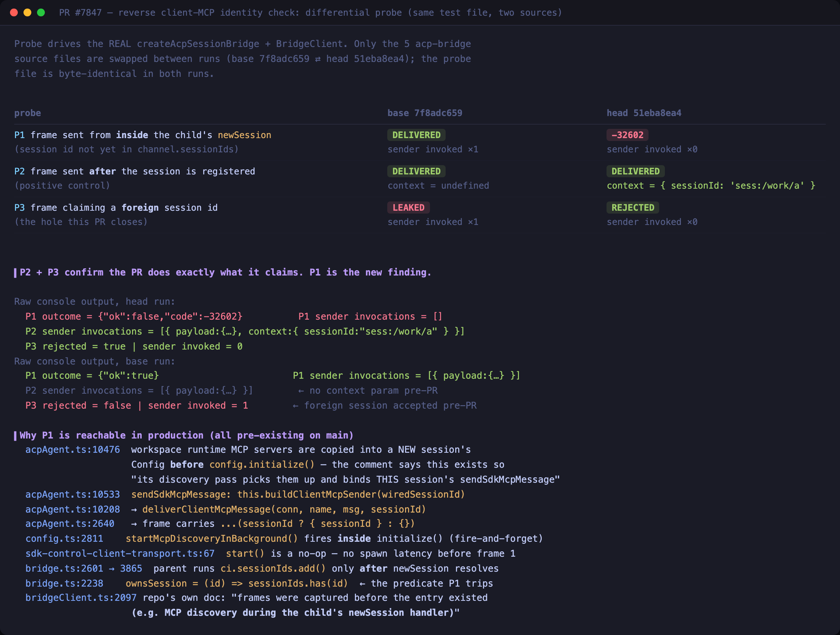Open file reference acpAgent.ts:10208

point(73,509)
